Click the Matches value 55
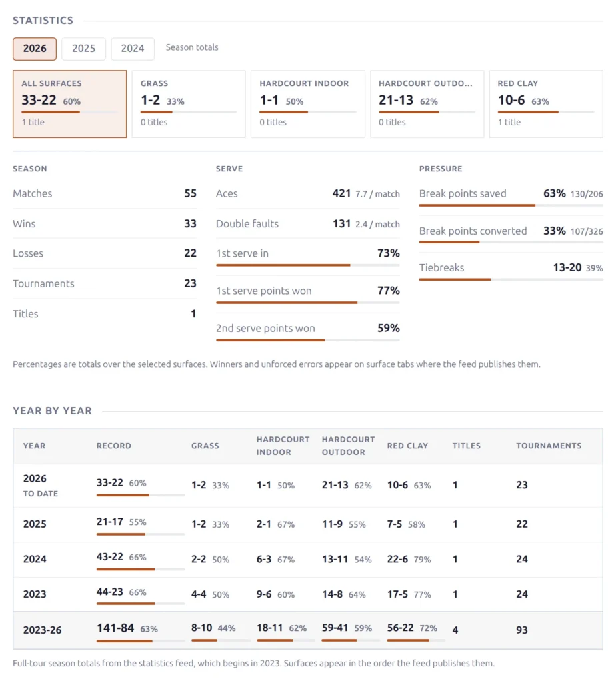616x683 pixels. (x=190, y=193)
